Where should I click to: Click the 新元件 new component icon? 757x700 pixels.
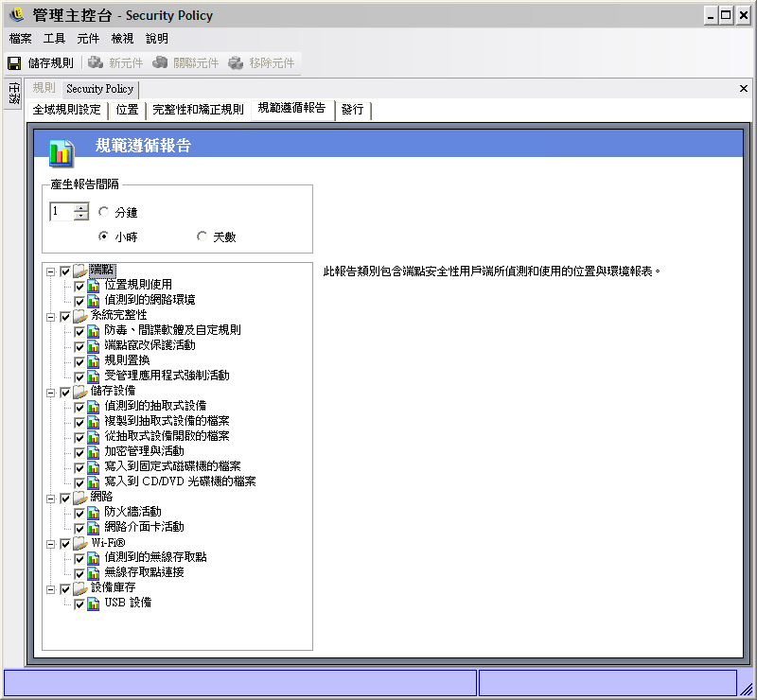pyautogui.click(x=96, y=62)
